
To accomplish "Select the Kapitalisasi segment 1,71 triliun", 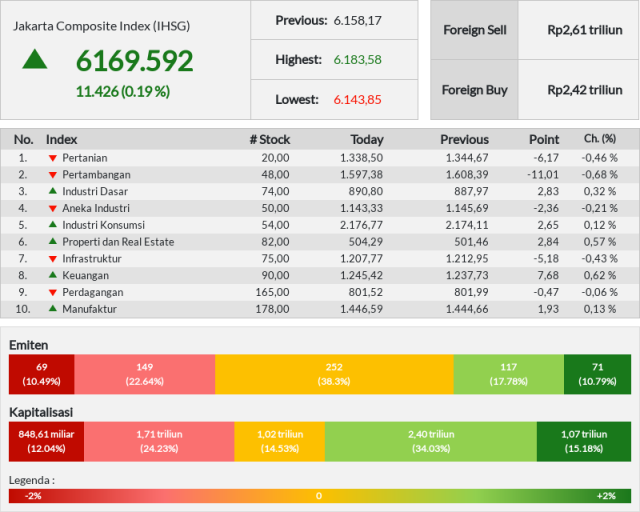I will click(159, 442).
